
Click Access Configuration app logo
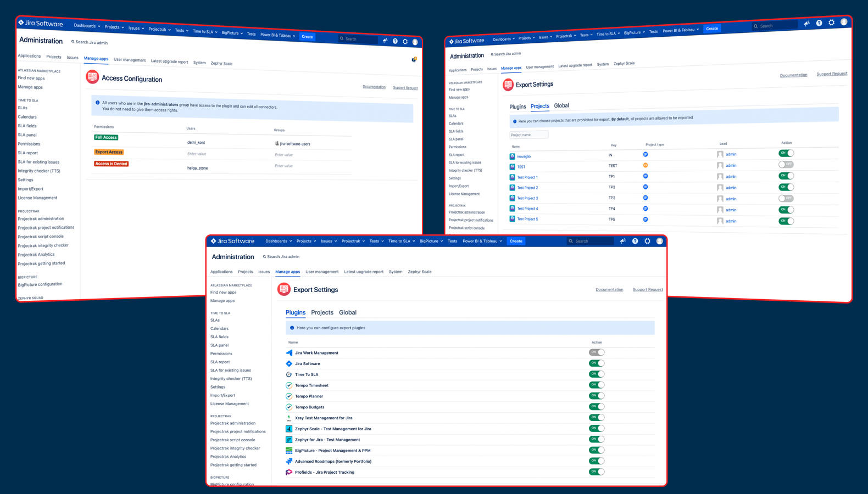coord(92,77)
